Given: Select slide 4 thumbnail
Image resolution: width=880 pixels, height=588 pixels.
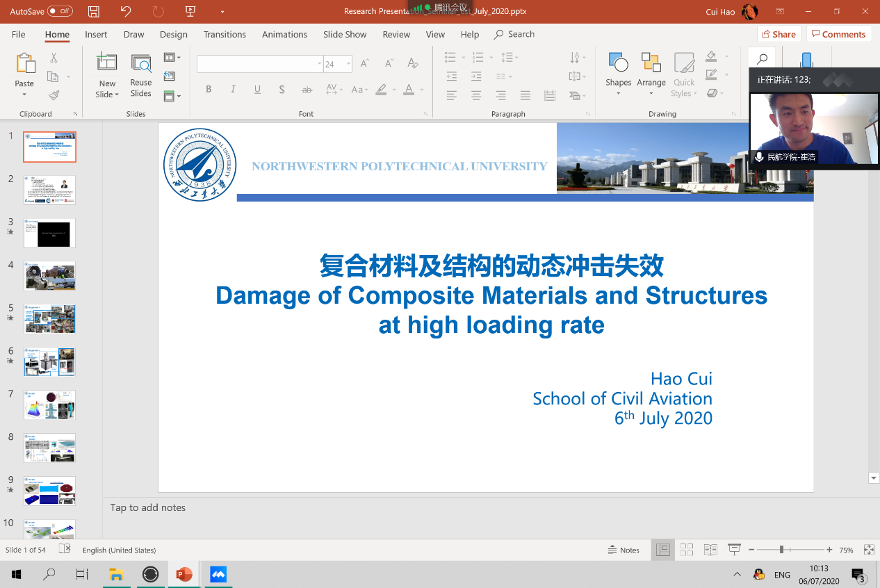Looking at the screenshot, I should tap(49, 276).
